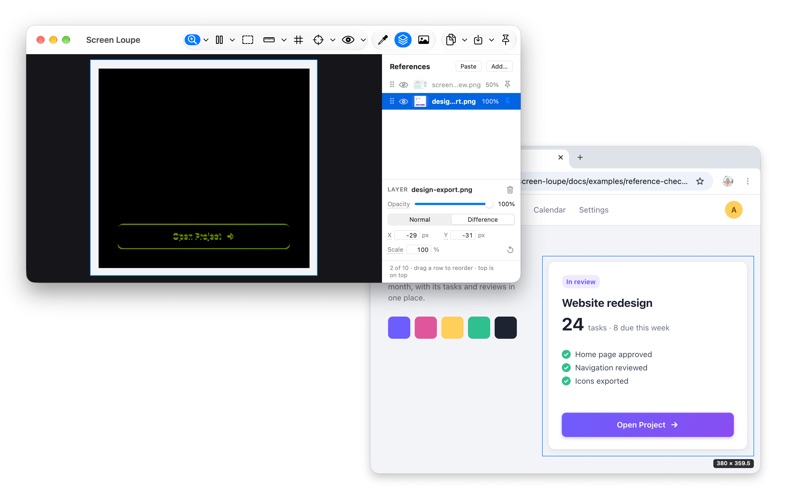Open the eye preview options chevron
This screenshot has height=500, width=800.
point(363,40)
